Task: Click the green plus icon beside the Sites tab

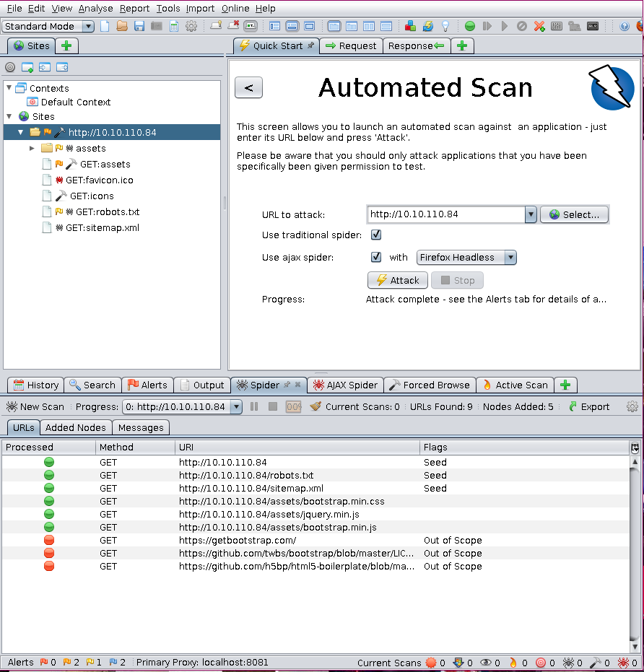Action: 66,45
